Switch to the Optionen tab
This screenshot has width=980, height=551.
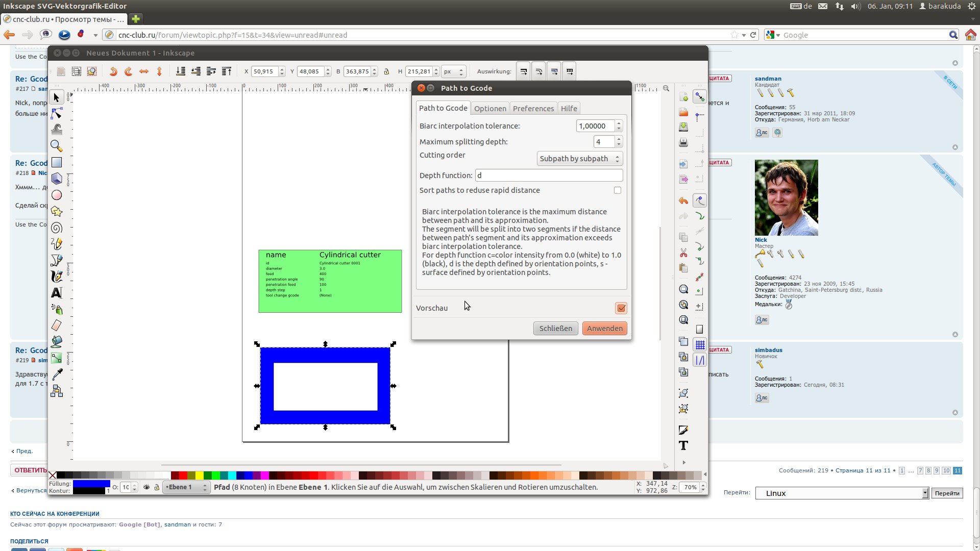tap(489, 109)
